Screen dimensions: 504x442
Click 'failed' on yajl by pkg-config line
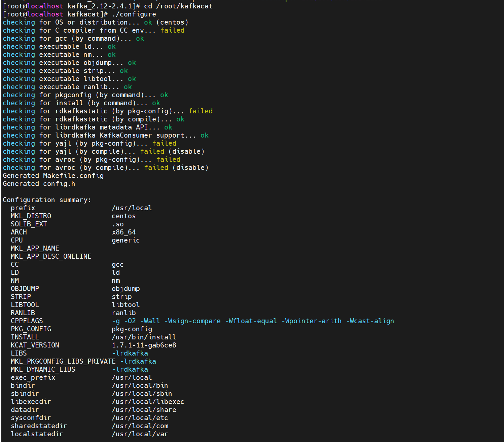(164, 143)
